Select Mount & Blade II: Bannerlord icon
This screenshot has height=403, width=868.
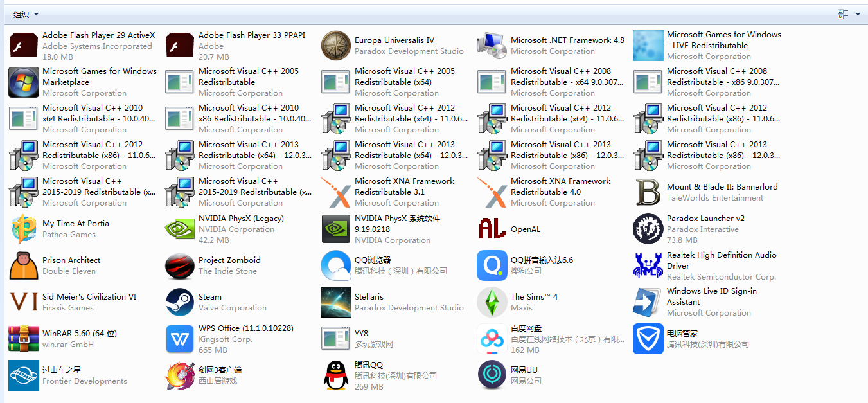point(648,192)
